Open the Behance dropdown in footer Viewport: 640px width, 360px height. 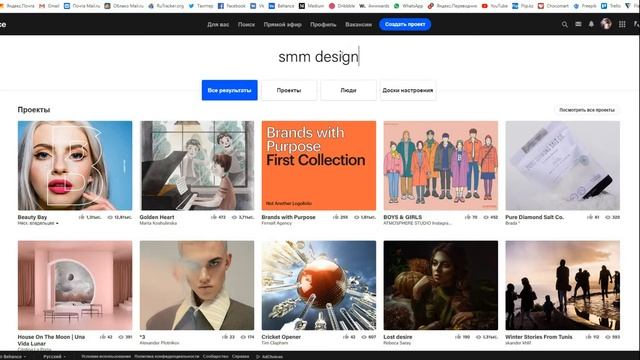13,356
